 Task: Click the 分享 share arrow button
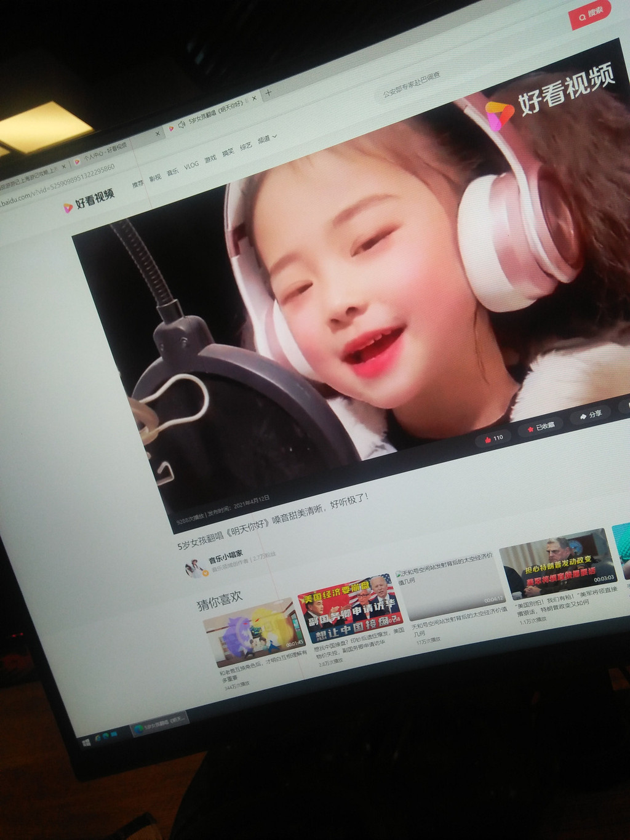(589, 415)
